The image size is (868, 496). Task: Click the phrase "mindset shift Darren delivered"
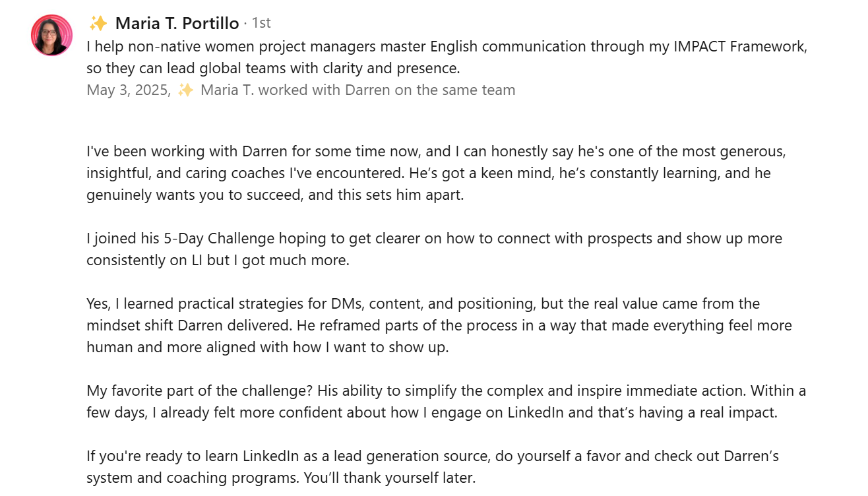(189, 325)
